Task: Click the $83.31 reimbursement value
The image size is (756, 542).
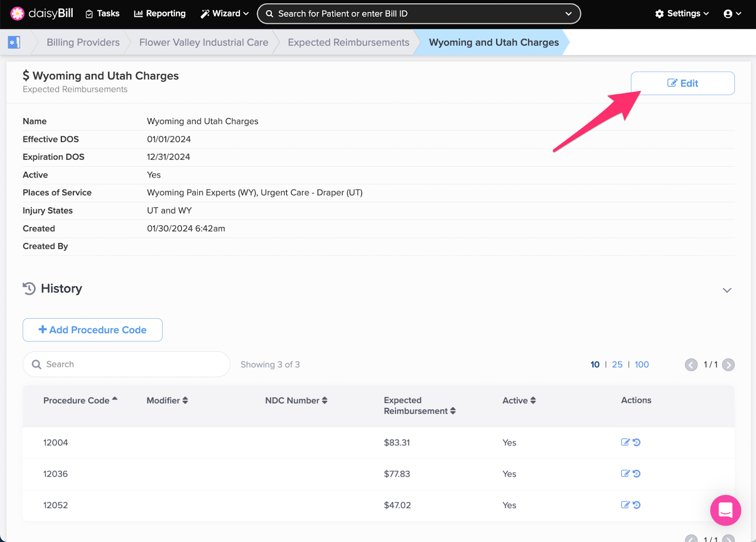Action: click(397, 442)
